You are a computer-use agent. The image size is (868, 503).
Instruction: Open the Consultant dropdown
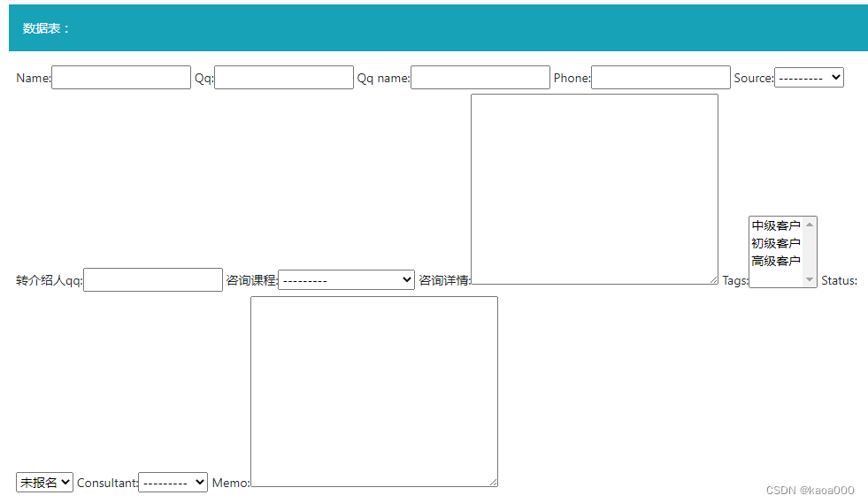173,483
